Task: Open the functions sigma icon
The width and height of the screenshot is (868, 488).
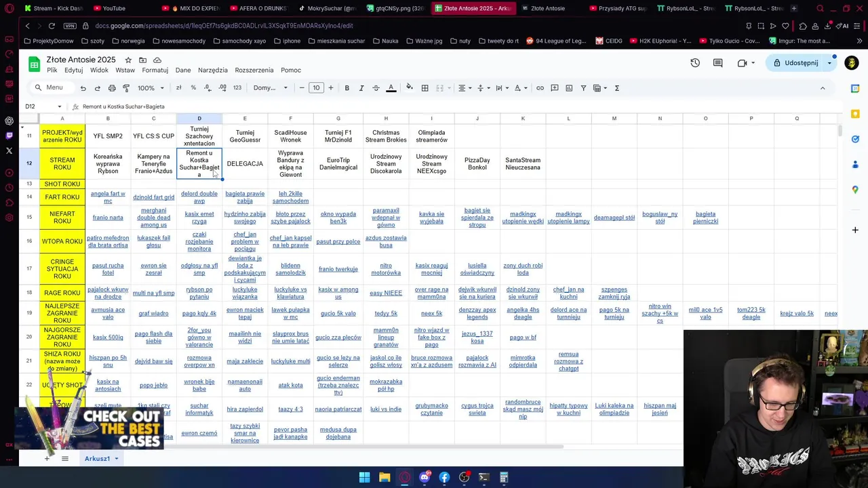Action: click(616, 88)
